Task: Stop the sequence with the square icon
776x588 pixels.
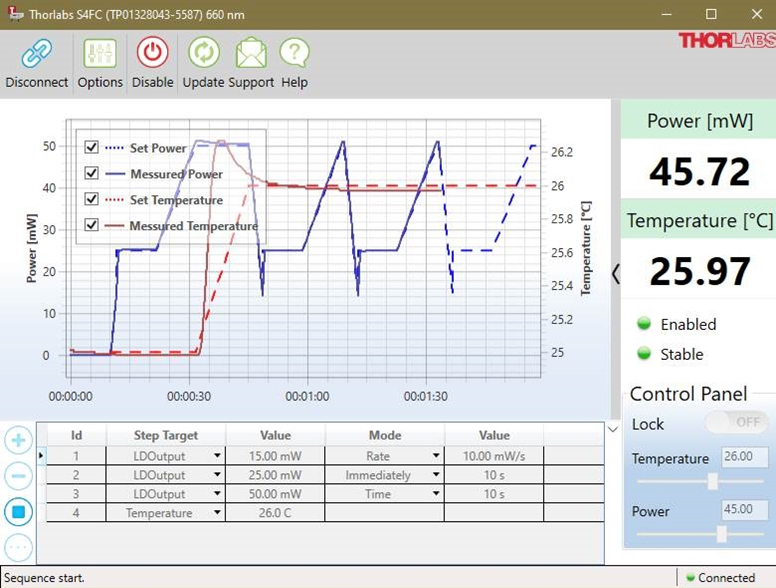Action: (x=18, y=512)
